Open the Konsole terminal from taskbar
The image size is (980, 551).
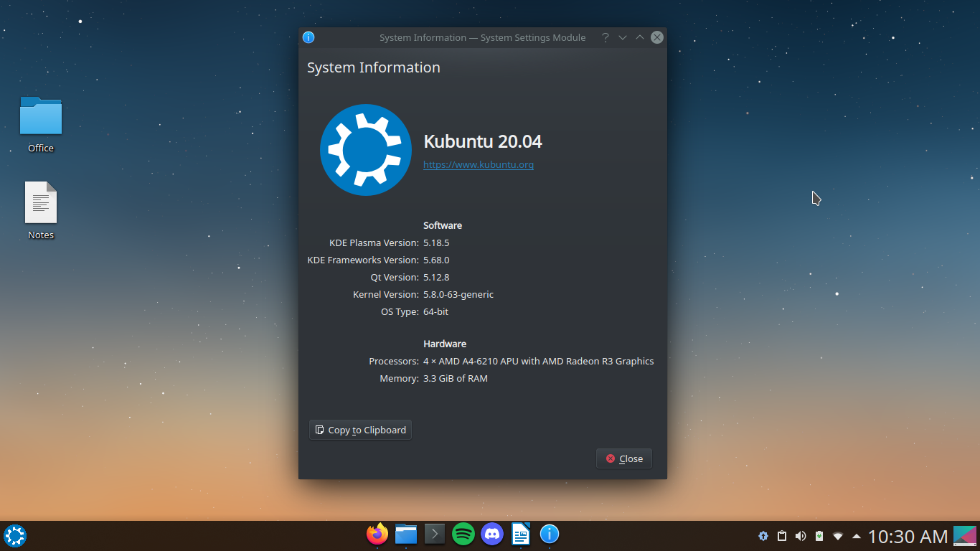435,534
